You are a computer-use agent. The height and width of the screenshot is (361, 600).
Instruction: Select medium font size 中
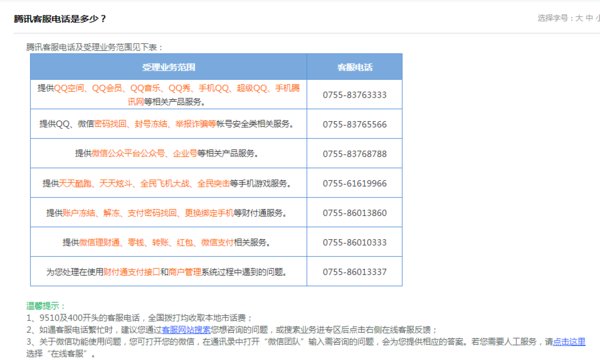589,18
